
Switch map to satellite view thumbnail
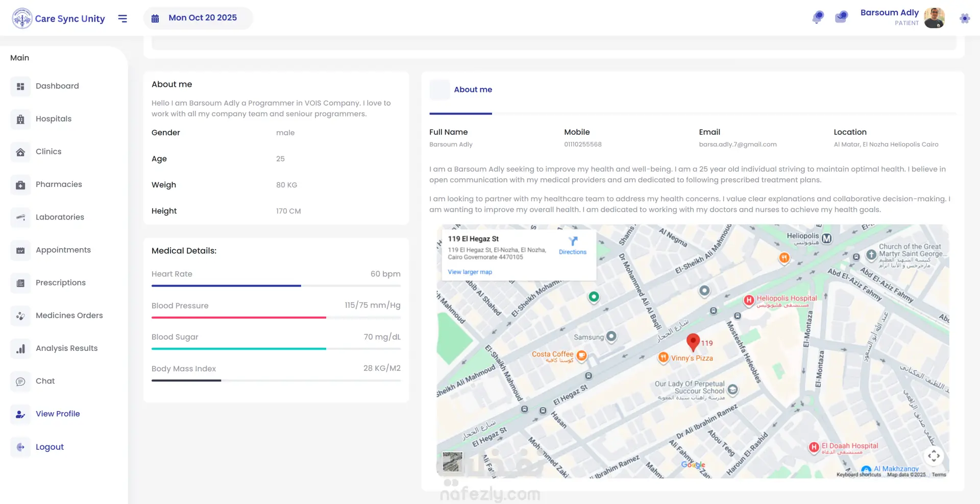[452, 462]
